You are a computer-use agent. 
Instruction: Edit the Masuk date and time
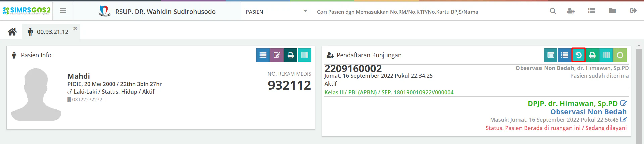[x=623, y=120]
